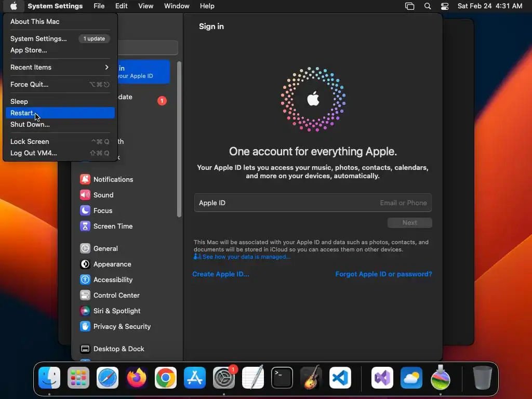Click the Apple ID email field
Viewport: 532px width, 399px height.
[313, 203]
